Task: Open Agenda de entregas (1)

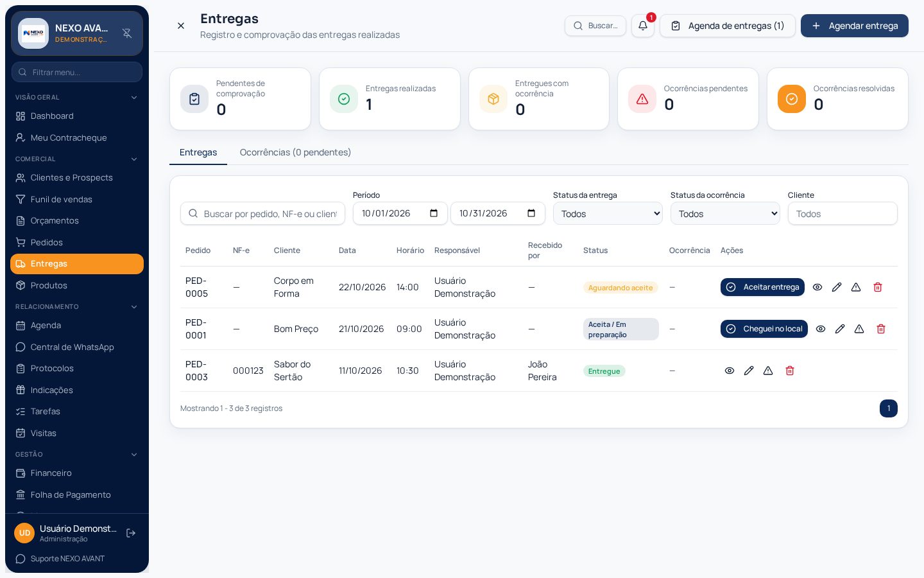Action: (728, 26)
